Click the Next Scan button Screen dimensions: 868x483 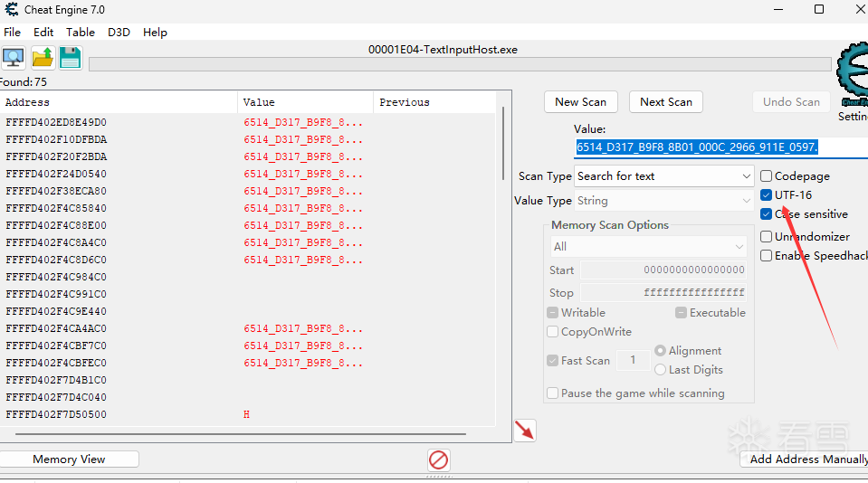click(x=666, y=102)
